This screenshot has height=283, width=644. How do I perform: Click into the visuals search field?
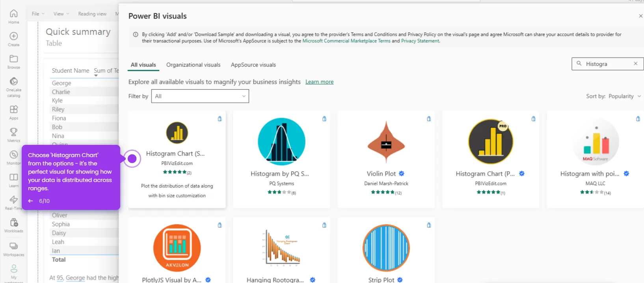tap(607, 64)
